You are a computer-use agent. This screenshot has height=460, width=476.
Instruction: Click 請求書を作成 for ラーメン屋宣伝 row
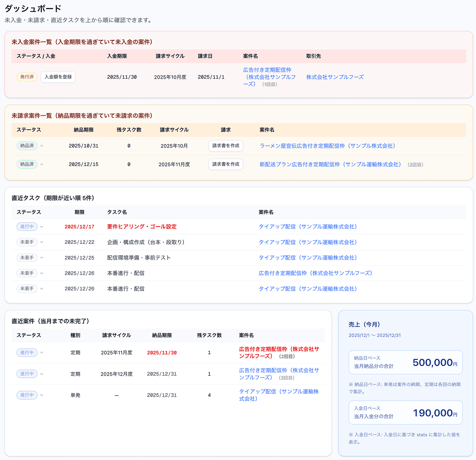click(x=225, y=145)
